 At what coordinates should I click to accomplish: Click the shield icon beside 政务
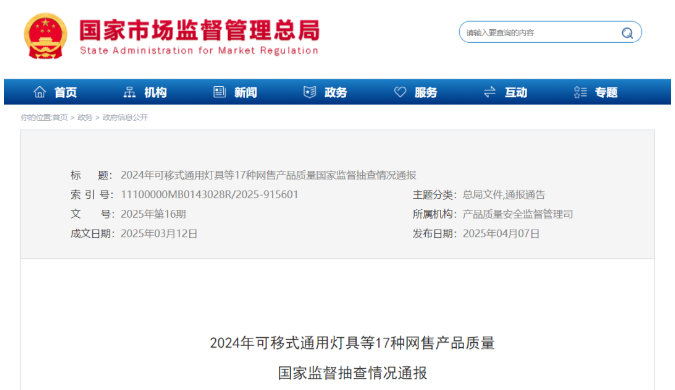click(310, 92)
